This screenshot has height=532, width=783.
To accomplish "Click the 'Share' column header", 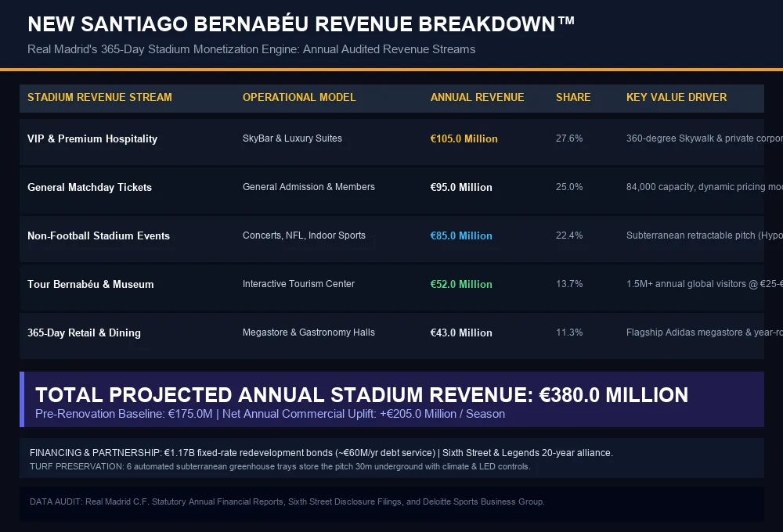I will point(573,97).
